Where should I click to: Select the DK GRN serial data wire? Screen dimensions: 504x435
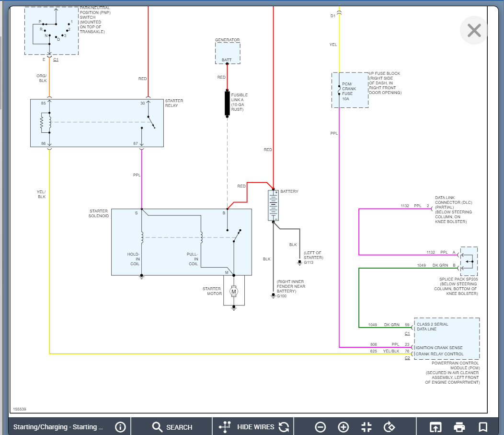359,297
